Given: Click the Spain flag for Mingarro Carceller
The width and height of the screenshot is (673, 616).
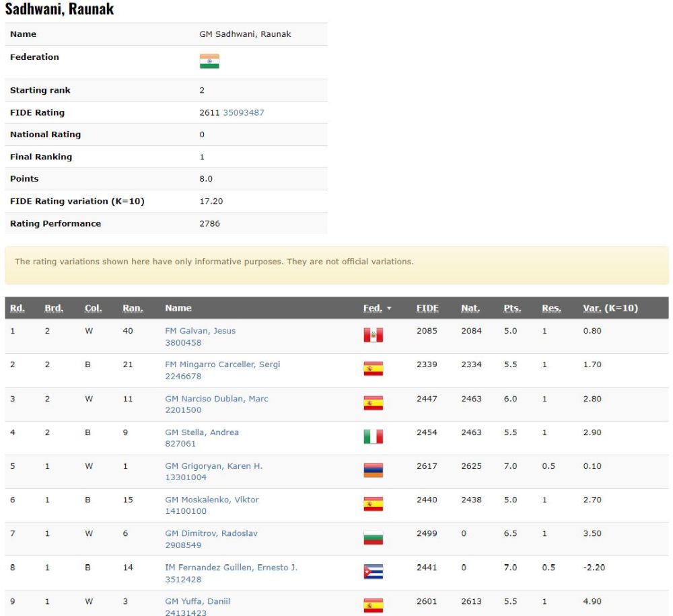Looking at the screenshot, I should [373, 369].
